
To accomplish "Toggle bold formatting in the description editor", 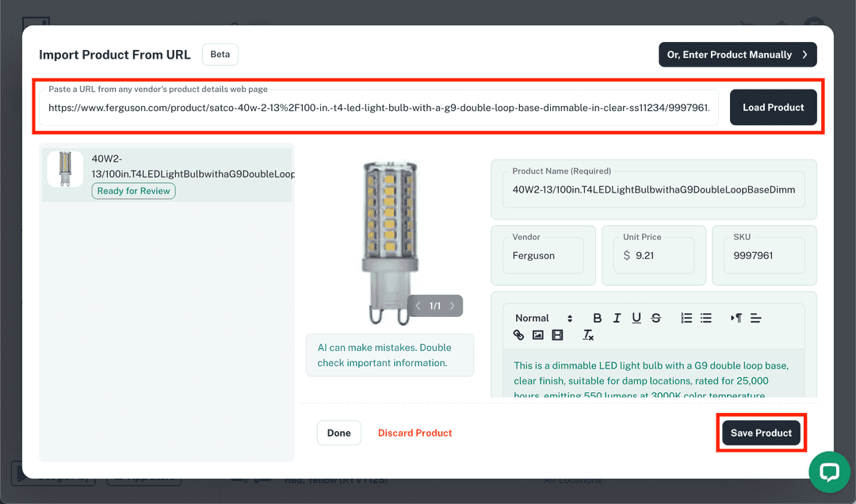I will point(598,317).
